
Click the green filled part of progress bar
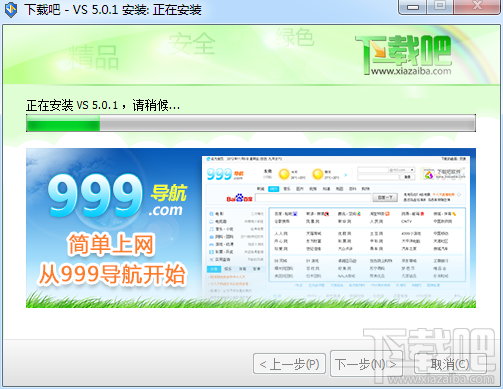(63, 123)
